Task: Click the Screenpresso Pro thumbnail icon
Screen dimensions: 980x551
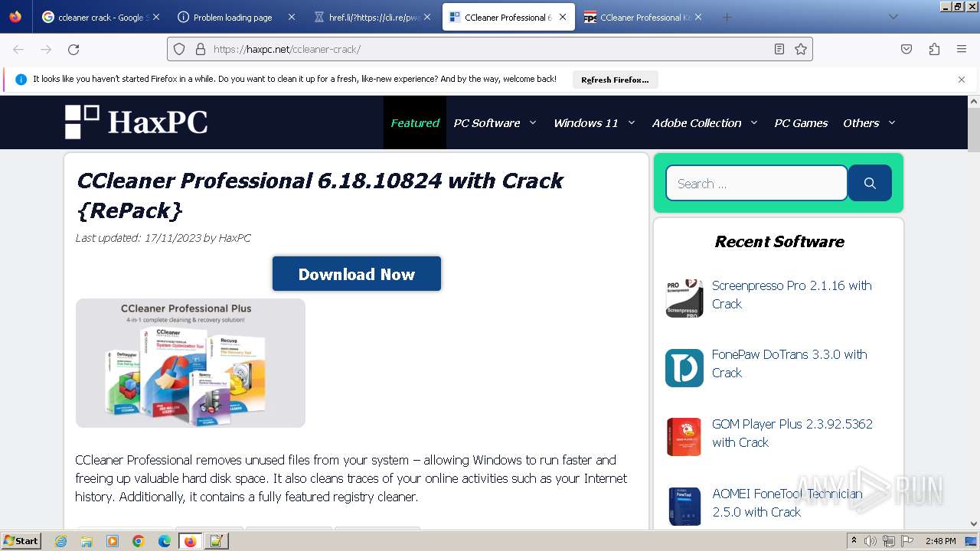Action: tap(684, 298)
